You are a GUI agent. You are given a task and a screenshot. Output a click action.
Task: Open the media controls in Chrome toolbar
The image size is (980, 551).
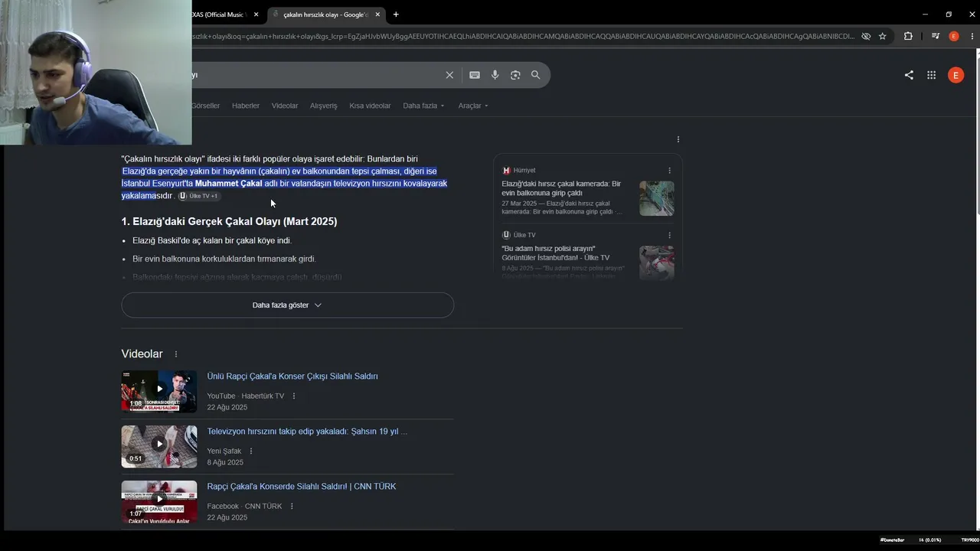coord(936,36)
